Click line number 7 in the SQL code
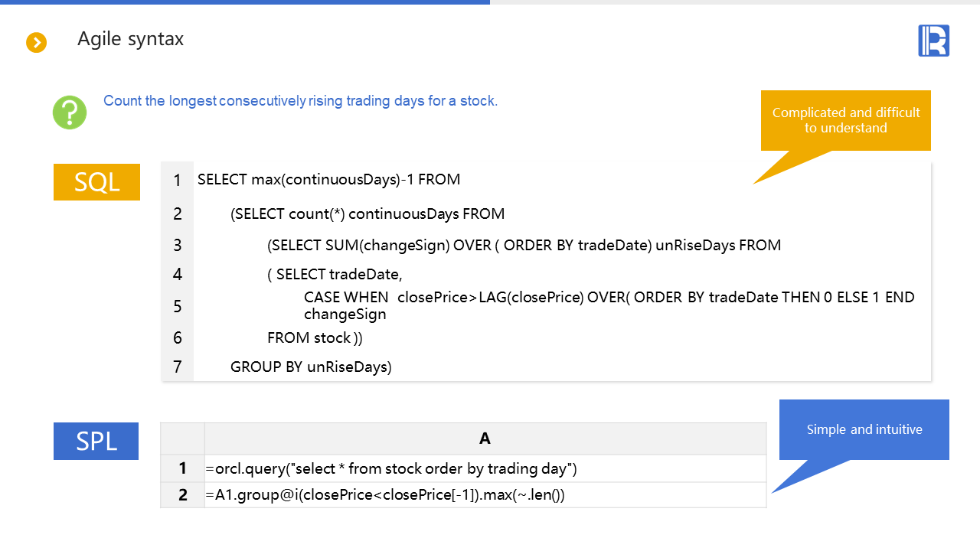980x551 pixels. 178,367
